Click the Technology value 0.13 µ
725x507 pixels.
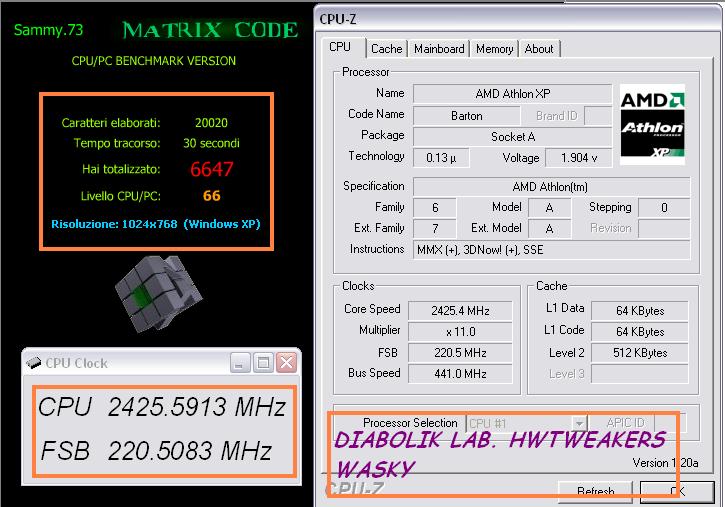click(441, 158)
